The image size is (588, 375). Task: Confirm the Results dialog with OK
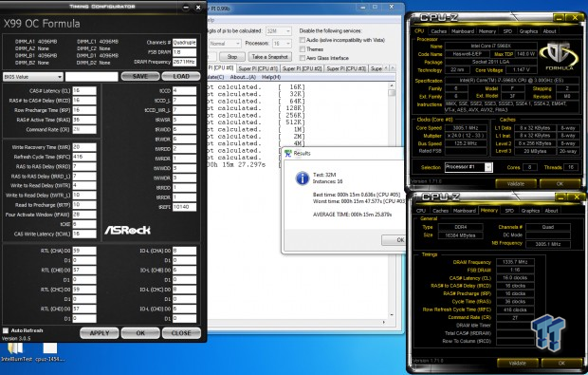tap(394, 240)
